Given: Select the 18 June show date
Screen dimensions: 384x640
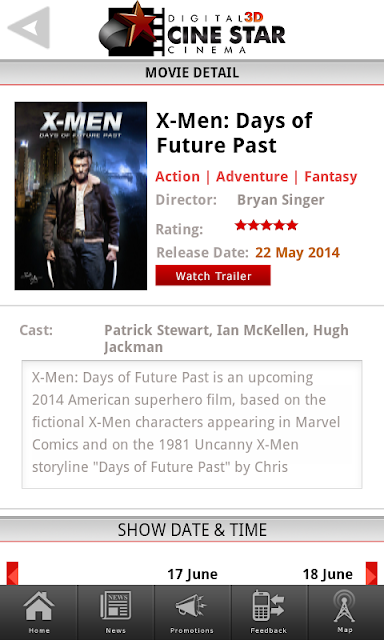Looking at the screenshot, I should tap(327, 574).
